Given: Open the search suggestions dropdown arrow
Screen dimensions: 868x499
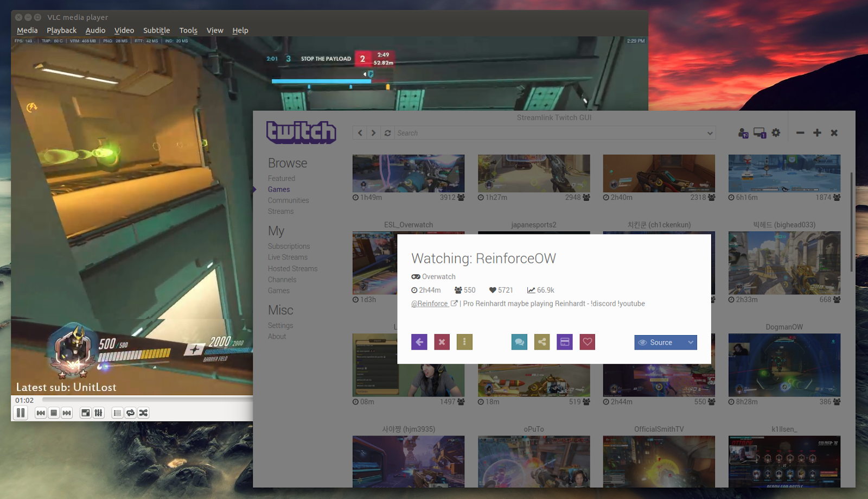Looking at the screenshot, I should (709, 132).
